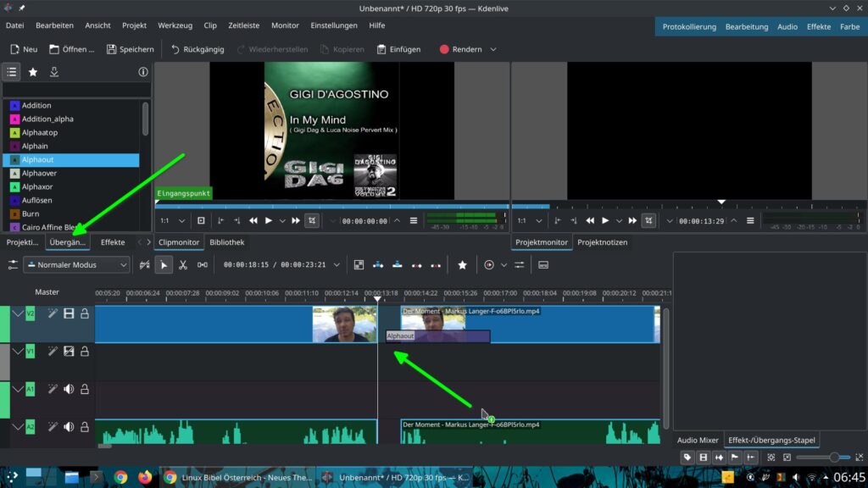Click the Rendern button

[x=460, y=49]
